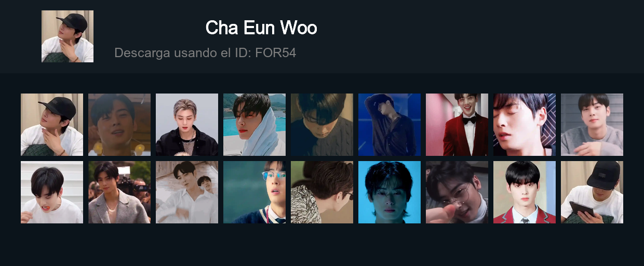Image resolution: width=644 pixels, height=266 pixels.
Task: Pick the red tuxedo with bow tie sticker
Action: pos(457,125)
